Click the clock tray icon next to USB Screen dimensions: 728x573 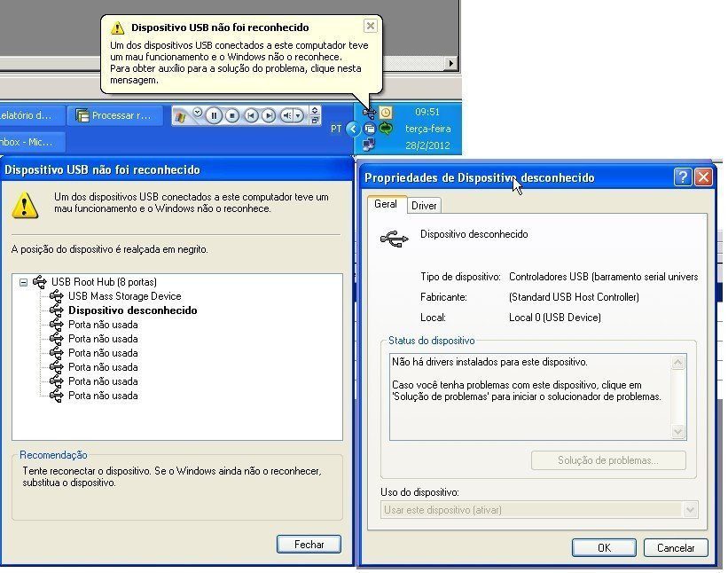386,113
